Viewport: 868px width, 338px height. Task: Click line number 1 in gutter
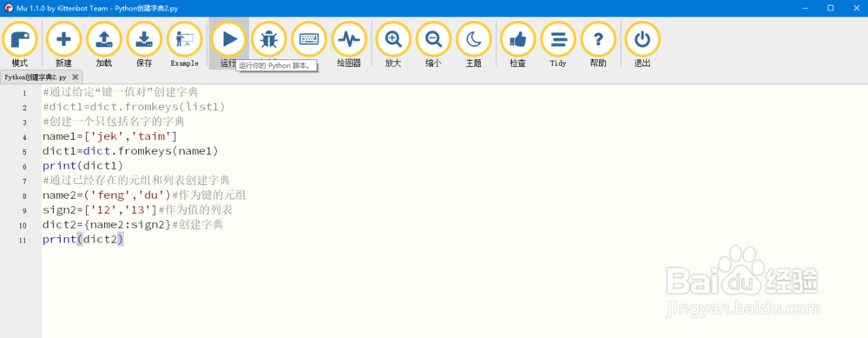pyautogui.click(x=24, y=92)
